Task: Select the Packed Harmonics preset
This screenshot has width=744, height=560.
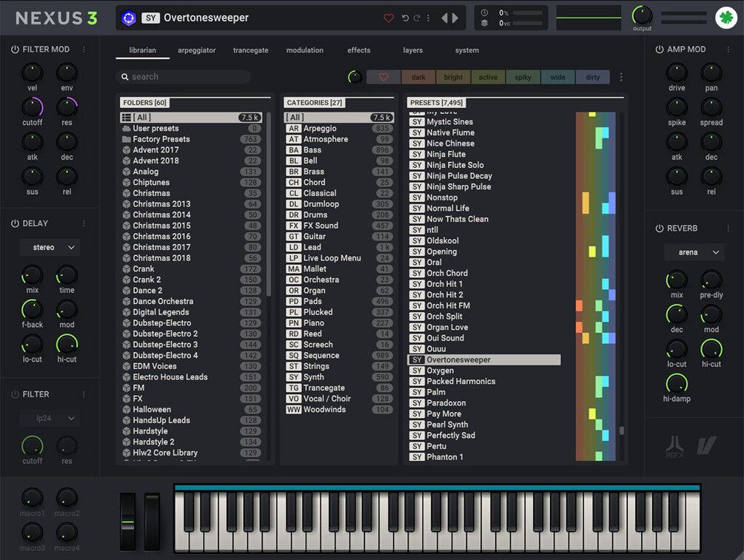Action: pyautogui.click(x=484, y=381)
